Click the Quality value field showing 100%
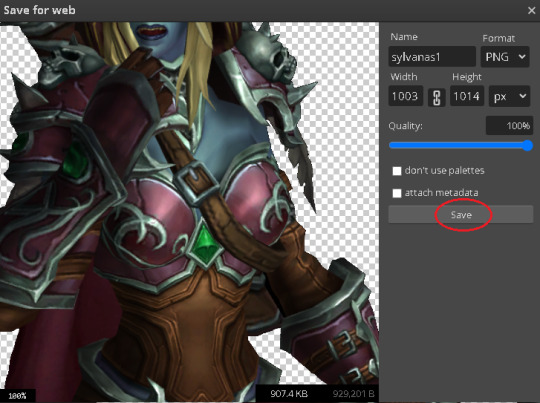The image size is (540, 403). pyautogui.click(x=509, y=126)
